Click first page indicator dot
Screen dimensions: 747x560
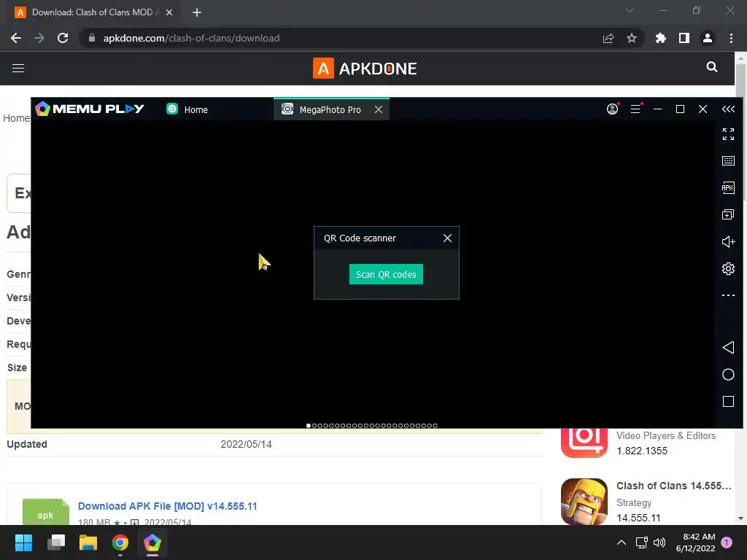tap(309, 426)
